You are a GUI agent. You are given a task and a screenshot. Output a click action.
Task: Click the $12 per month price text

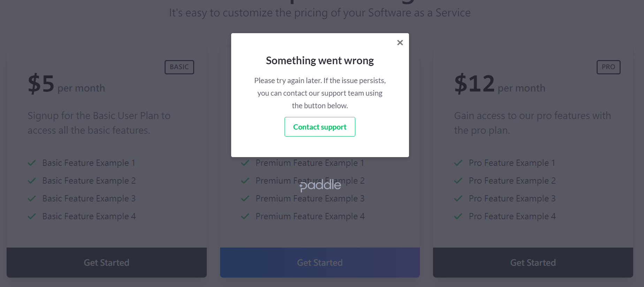500,84
